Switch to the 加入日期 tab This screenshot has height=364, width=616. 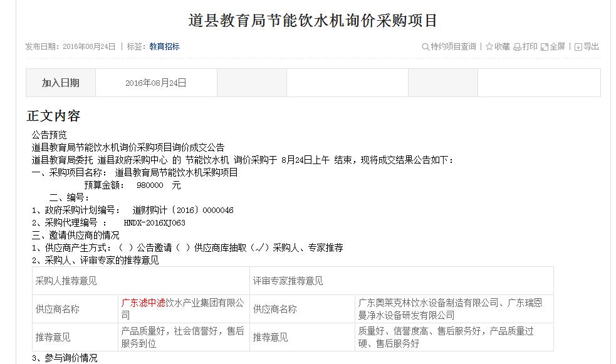pyautogui.click(x=60, y=82)
